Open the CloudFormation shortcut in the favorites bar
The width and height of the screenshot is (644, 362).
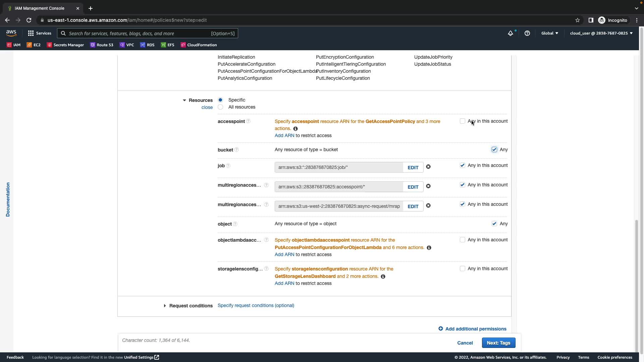coord(199,45)
